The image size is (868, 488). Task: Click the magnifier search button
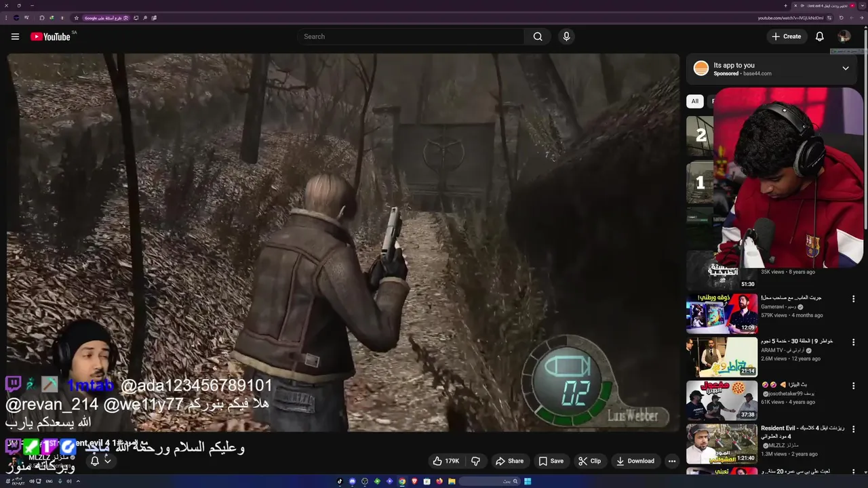[x=538, y=37]
